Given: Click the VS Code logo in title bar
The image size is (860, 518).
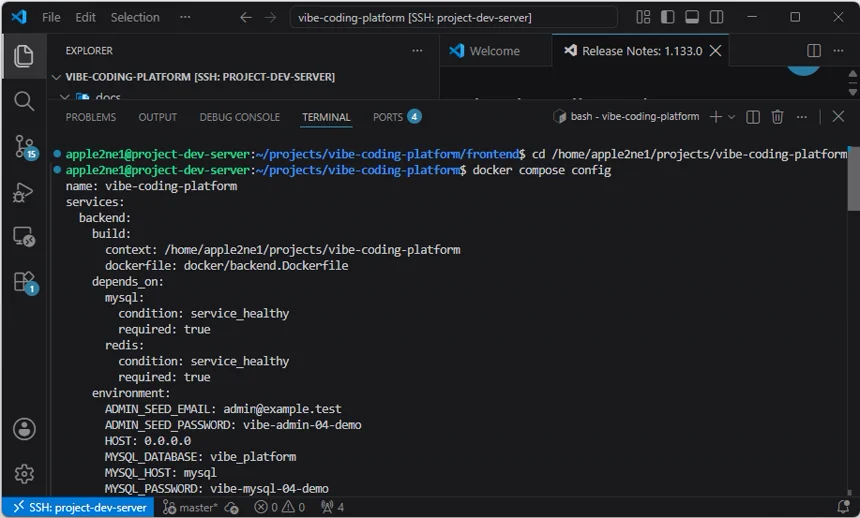Looking at the screenshot, I should click(x=19, y=17).
